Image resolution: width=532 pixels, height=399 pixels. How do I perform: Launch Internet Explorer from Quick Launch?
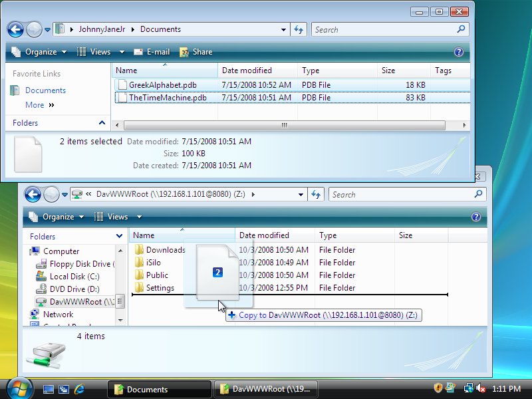(x=80, y=389)
